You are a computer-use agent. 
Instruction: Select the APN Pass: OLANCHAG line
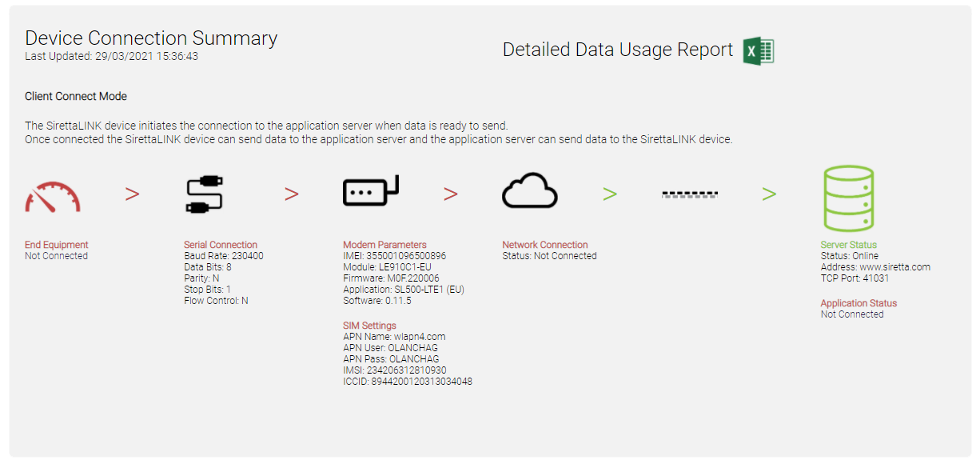tap(391, 359)
